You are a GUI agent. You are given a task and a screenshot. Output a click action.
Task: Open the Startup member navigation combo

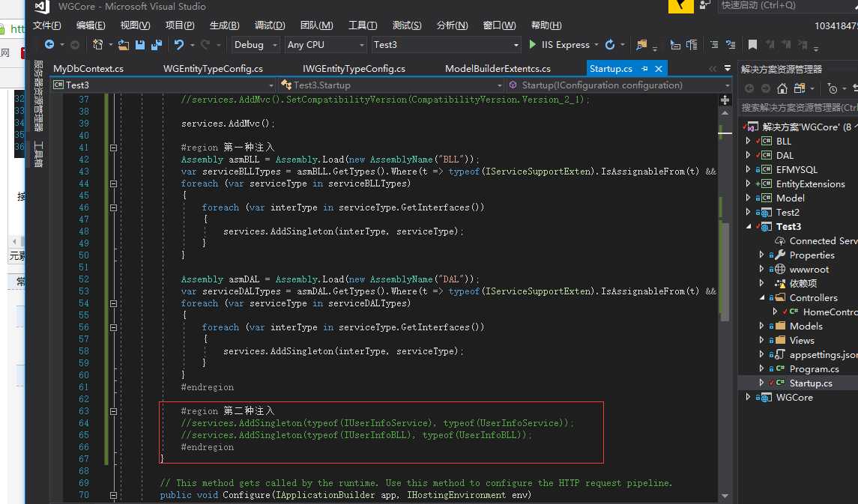[x=619, y=85]
